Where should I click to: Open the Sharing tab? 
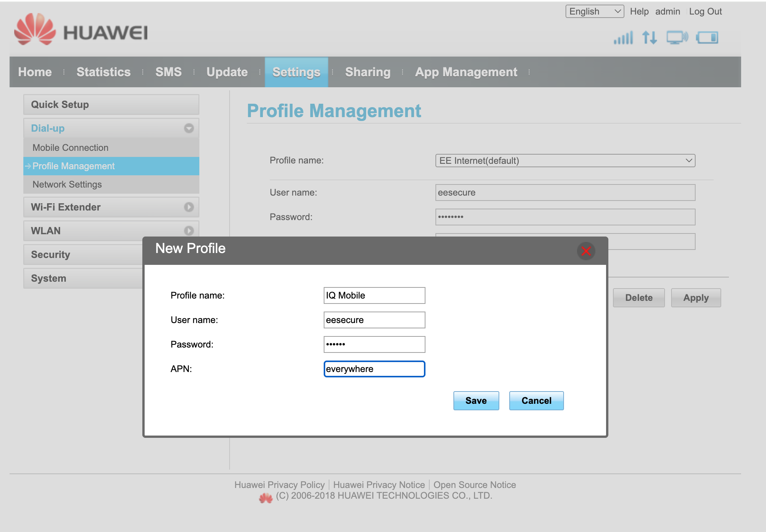coord(368,72)
